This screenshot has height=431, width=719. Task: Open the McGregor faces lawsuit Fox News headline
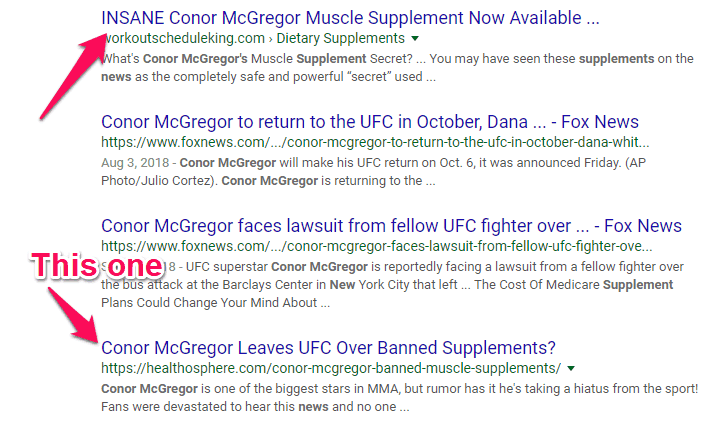click(391, 226)
